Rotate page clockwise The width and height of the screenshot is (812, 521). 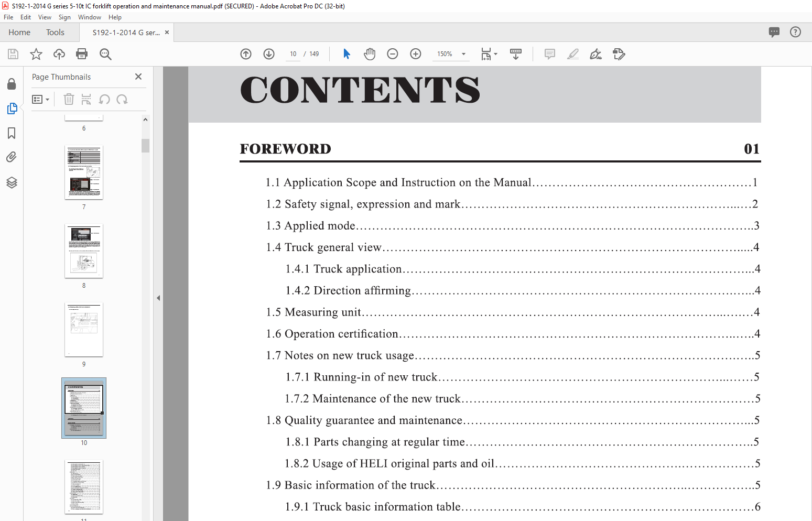tap(122, 99)
